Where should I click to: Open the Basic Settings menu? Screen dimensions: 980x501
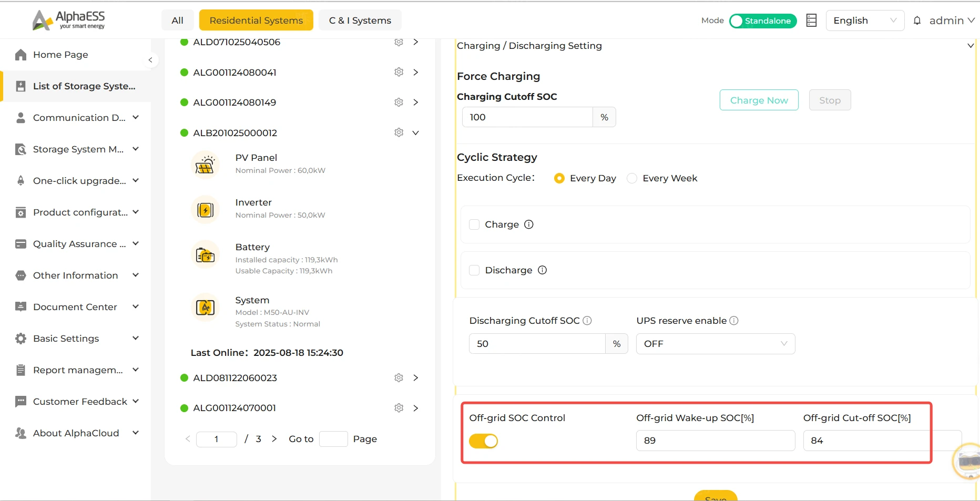76,339
